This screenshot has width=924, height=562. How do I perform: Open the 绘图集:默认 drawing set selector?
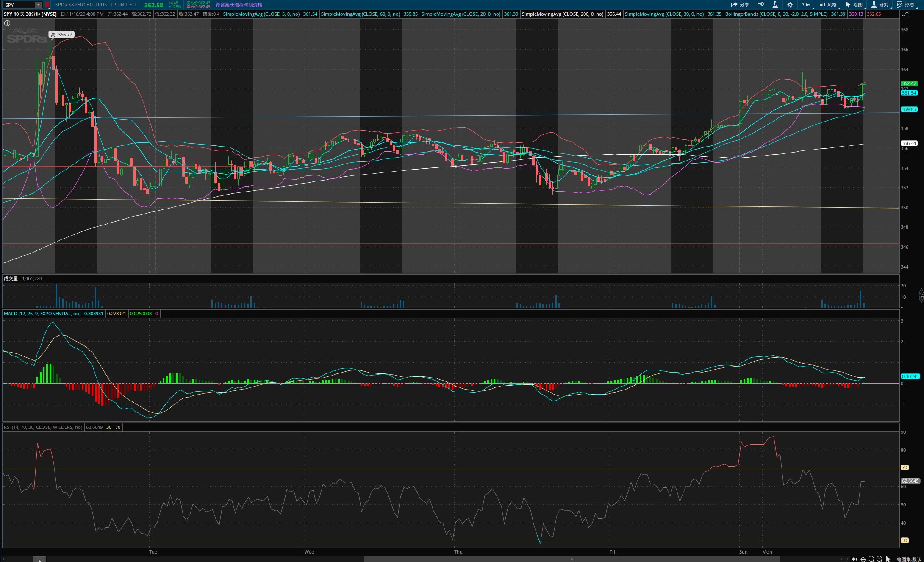909,559
